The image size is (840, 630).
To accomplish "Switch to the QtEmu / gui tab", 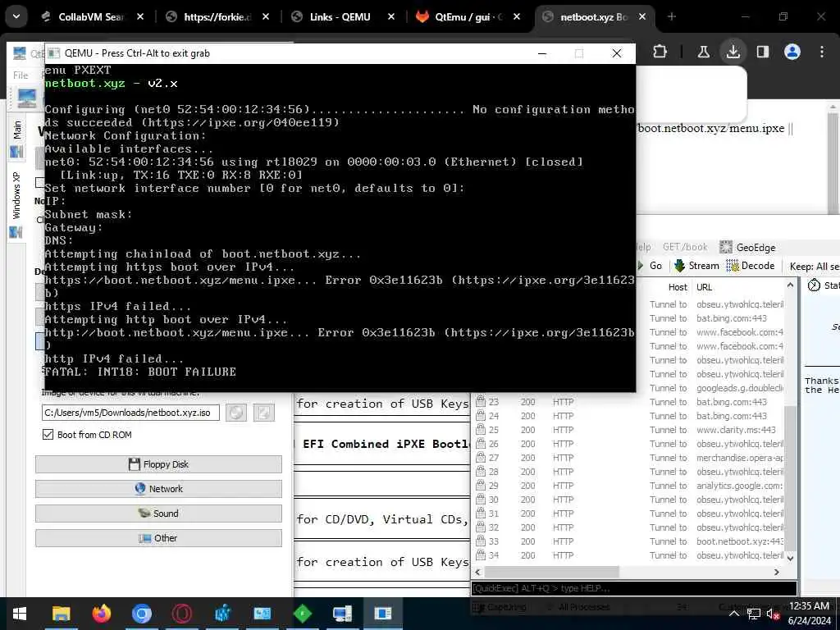I will tap(461, 16).
